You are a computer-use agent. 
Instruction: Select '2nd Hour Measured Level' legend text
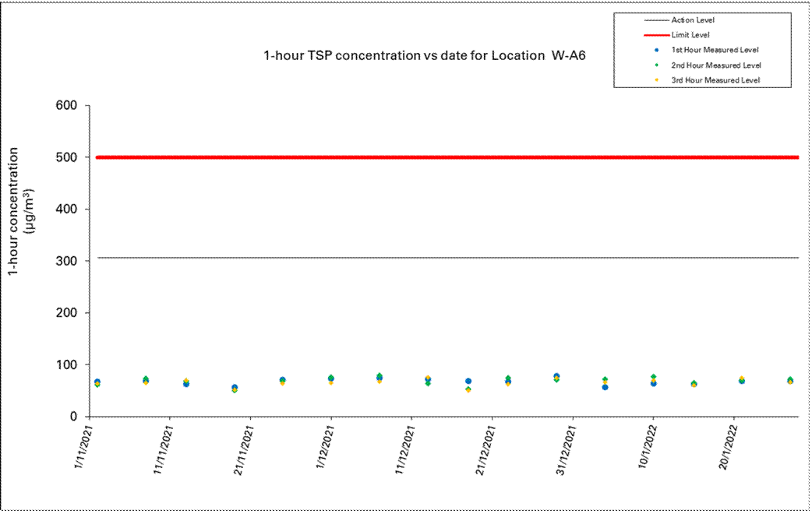click(715, 65)
